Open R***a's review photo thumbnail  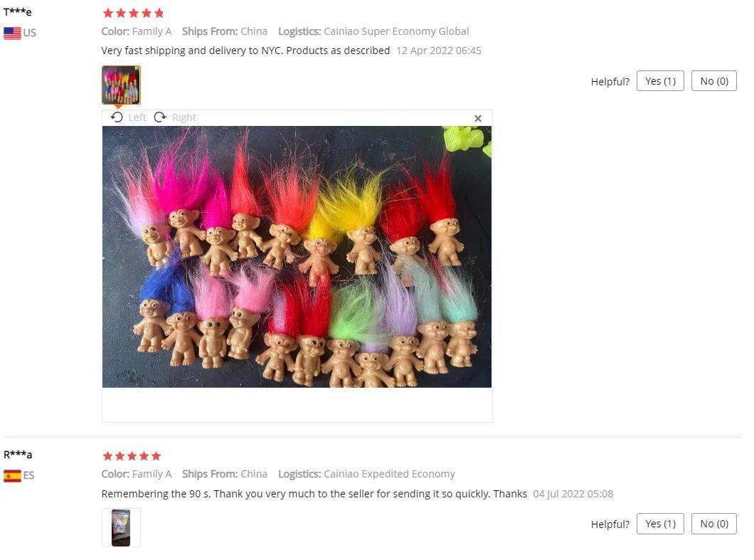[121, 528]
